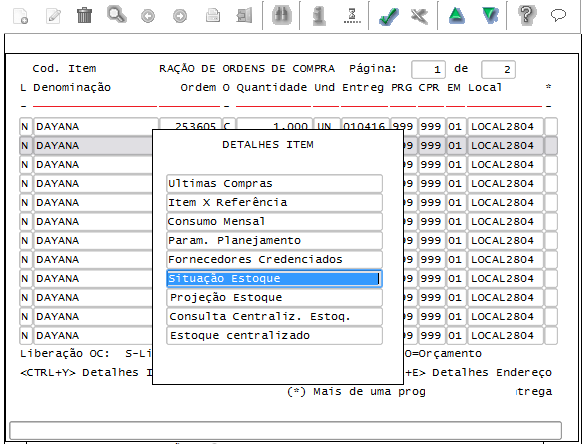Image resolution: width=582 pixels, height=444 pixels.
Task: Click the new document toolbar icon
Action: tap(21, 16)
